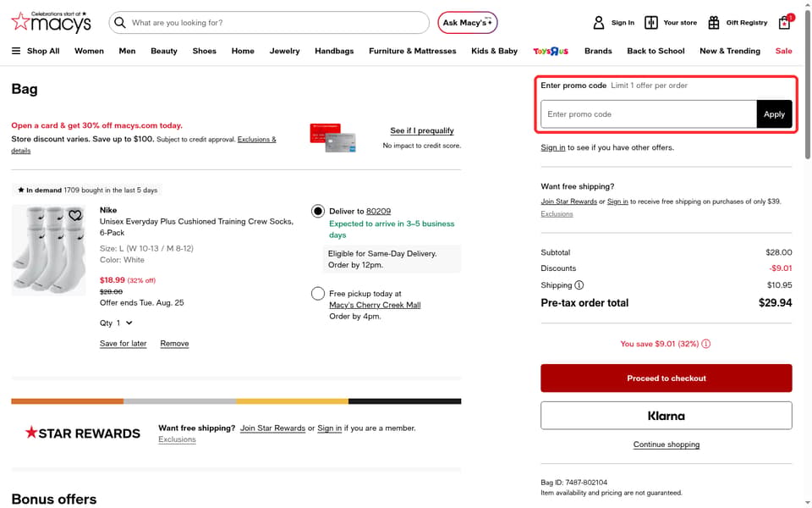Click the Macy's credit card image
The width and height of the screenshot is (812, 508).
[333, 137]
